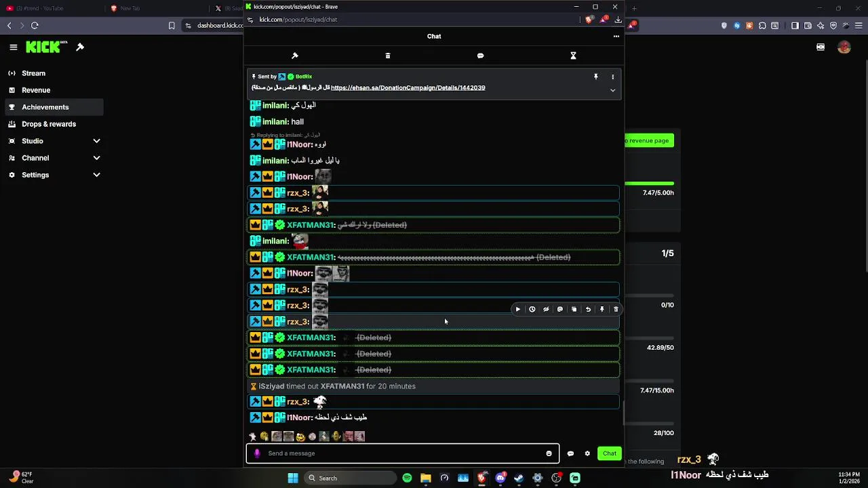Click the chat bubble icon beside Chat button

(570, 453)
